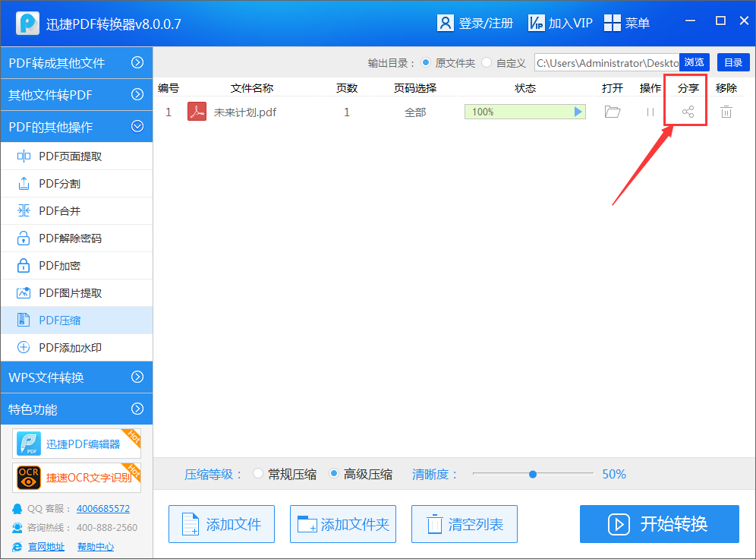
Task: Select file name 未来计划.pdf
Action: click(245, 112)
